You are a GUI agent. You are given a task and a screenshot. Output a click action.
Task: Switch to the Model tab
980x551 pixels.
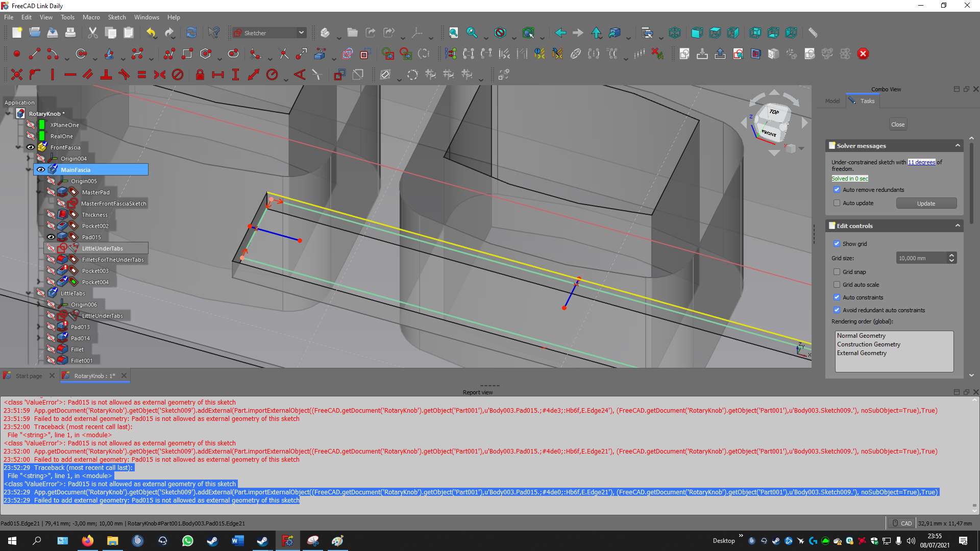(832, 101)
